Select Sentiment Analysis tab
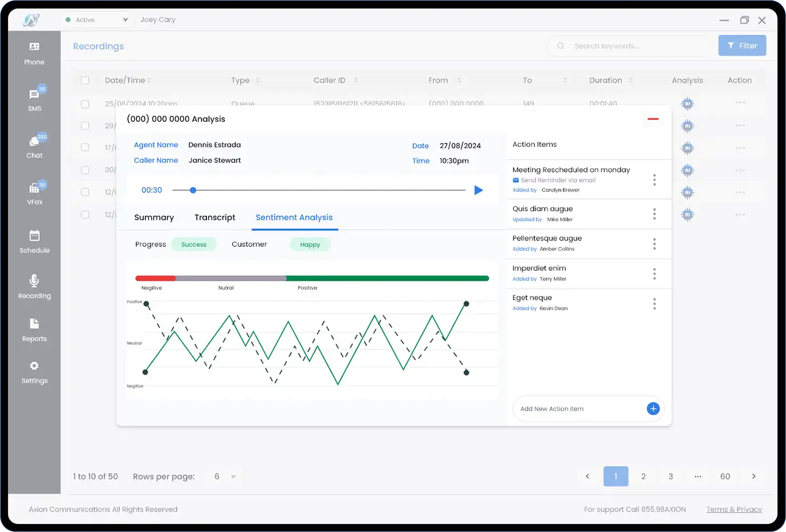 coord(294,218)
